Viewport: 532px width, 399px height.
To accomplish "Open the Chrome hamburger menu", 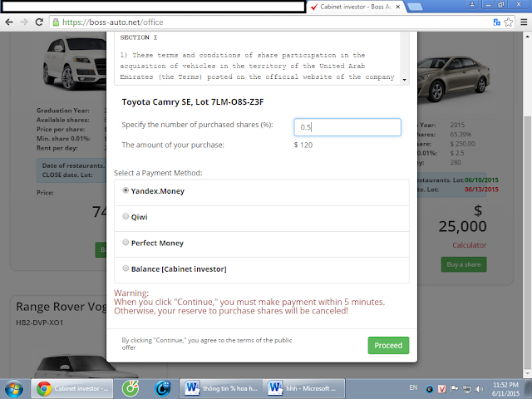I will pyautogui.click(x=524, y=22).
